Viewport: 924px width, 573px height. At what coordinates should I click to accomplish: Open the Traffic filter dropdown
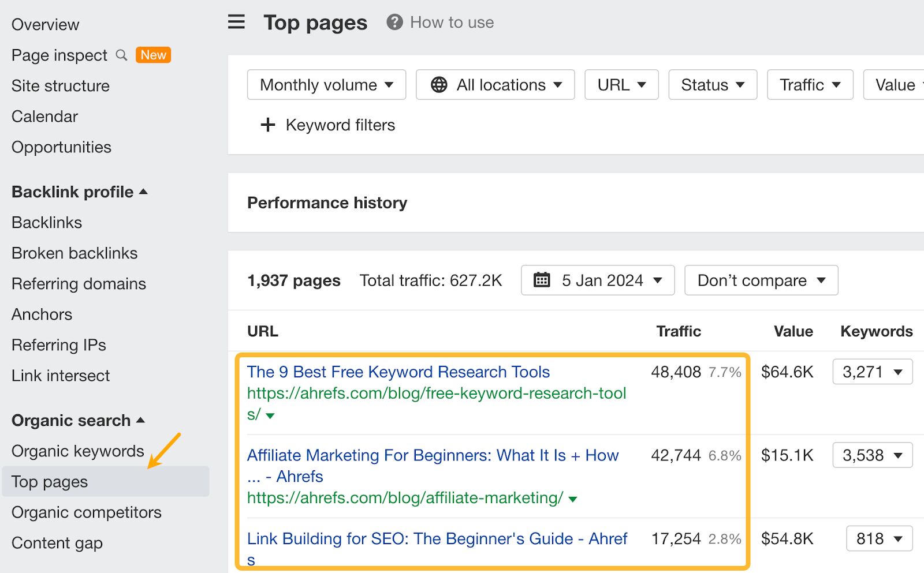[809, 84]
